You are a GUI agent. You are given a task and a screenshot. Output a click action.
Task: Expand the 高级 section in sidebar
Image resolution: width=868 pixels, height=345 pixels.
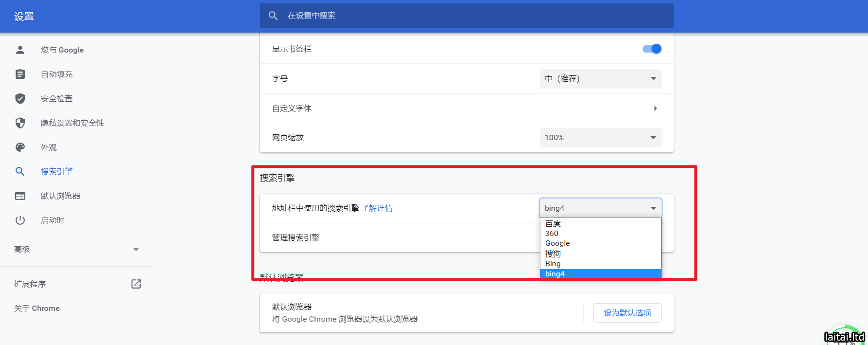76,249
